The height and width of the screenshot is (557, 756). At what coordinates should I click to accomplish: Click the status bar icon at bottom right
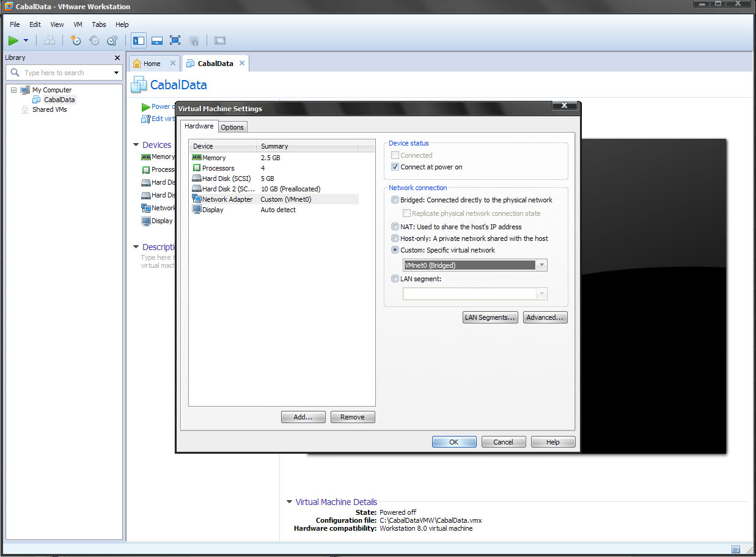pos(736,549)
